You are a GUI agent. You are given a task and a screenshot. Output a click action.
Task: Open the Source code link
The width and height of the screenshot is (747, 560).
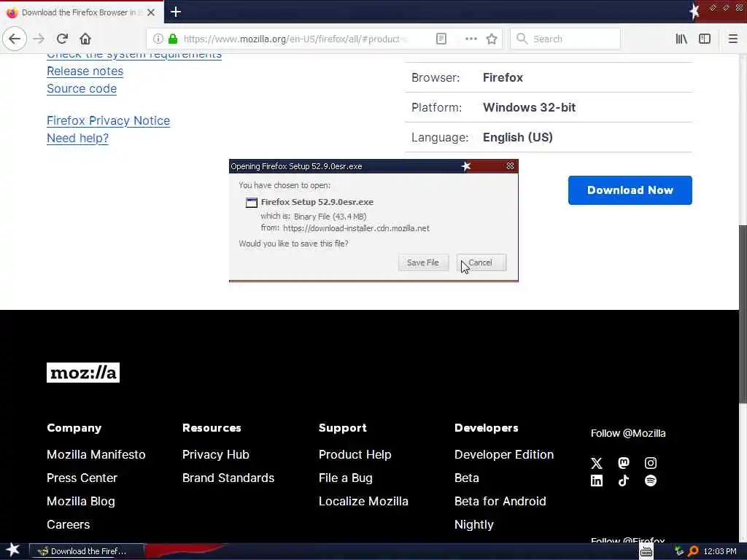(82, 88)
